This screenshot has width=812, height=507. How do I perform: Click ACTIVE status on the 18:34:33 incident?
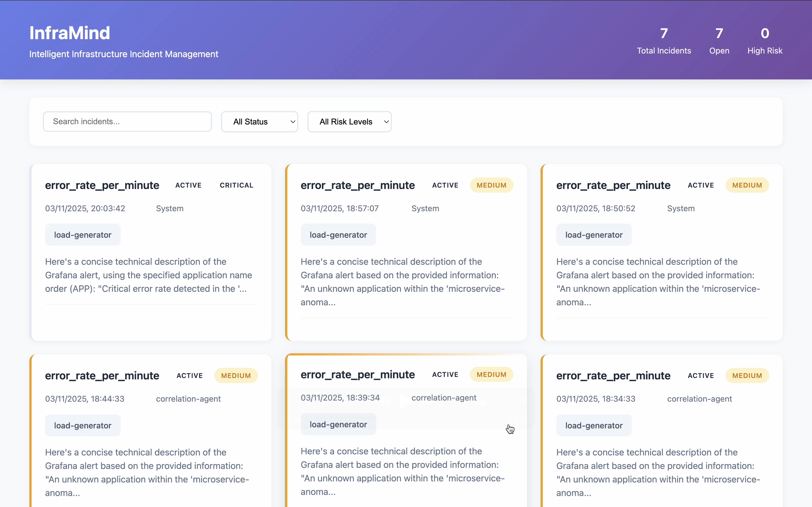tap(701, 376)
